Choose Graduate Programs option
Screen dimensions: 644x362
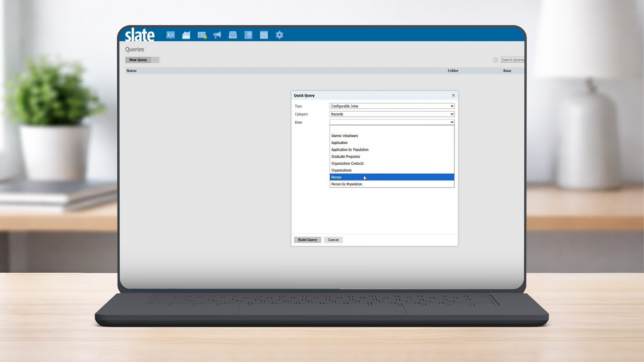[392, 156]
